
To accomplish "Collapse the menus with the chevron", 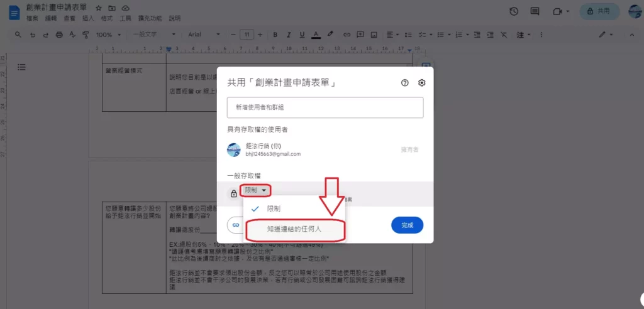I will pos(632,35).
